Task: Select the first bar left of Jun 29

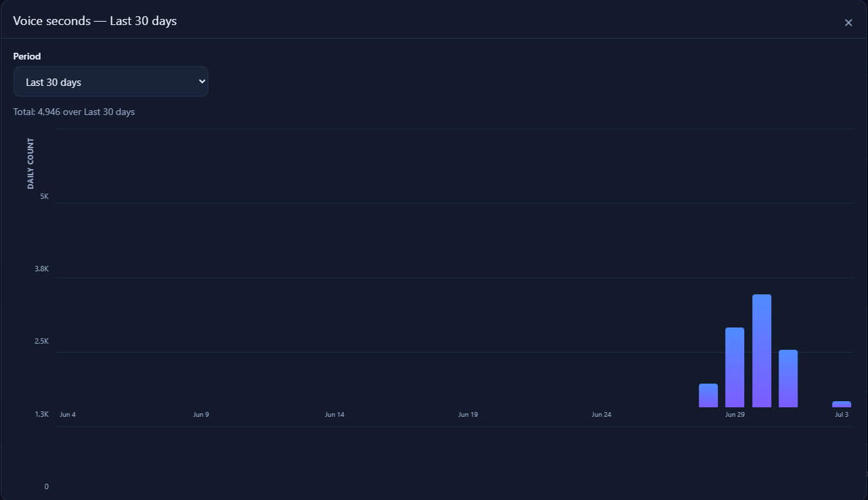Action: tap(708, 395)
